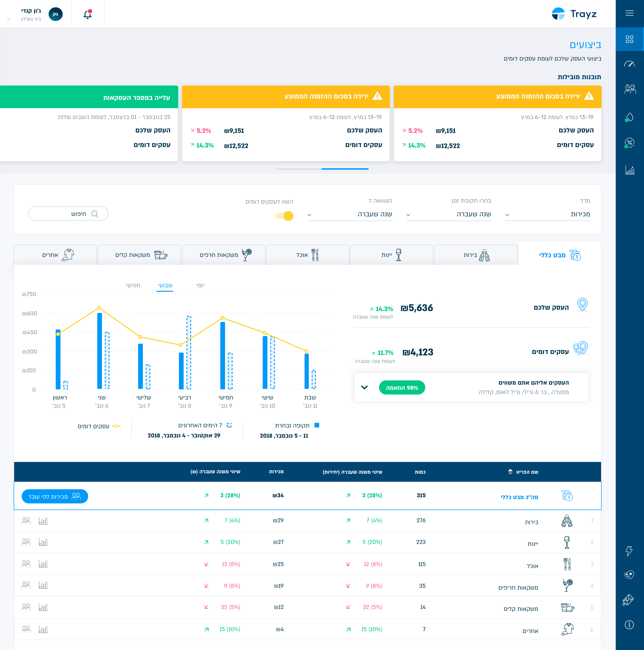Select the יומי daily chart view

(200, 285)
